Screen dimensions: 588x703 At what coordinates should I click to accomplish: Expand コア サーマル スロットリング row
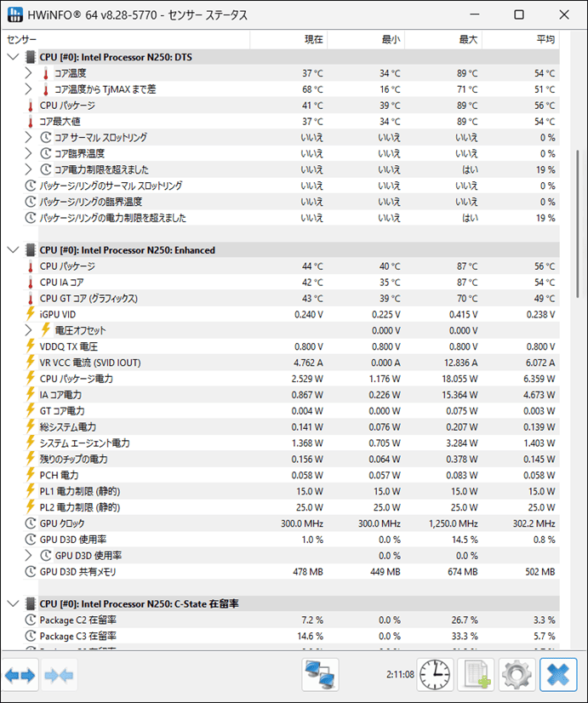click(x=28, y=138)
